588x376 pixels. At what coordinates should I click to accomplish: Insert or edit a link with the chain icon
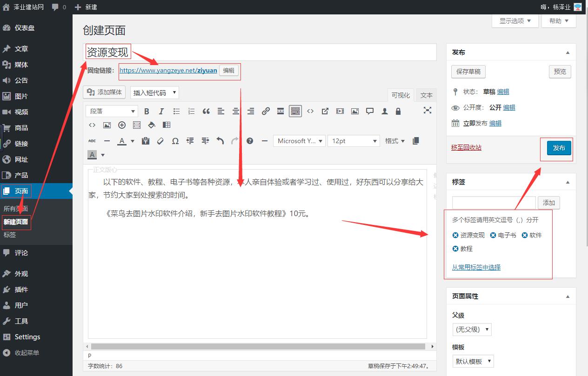266,111
